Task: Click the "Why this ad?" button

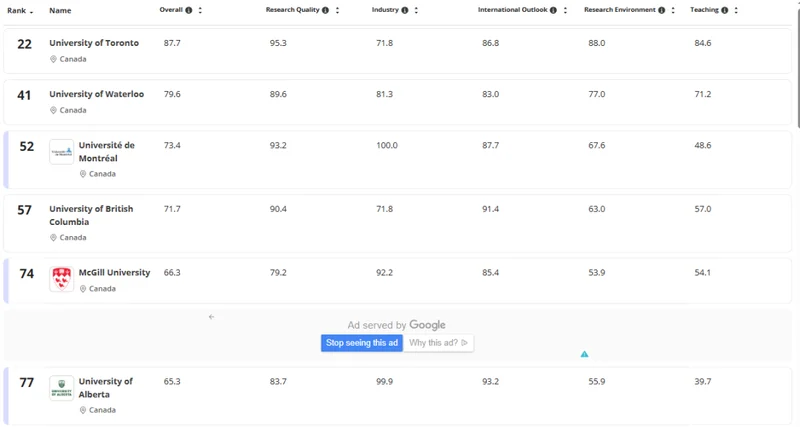Action: point(439,343)
